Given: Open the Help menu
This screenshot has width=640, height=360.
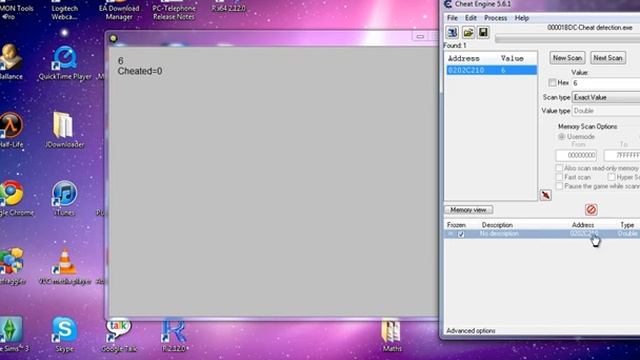Looking at the screenshot, I should point(522,18).
